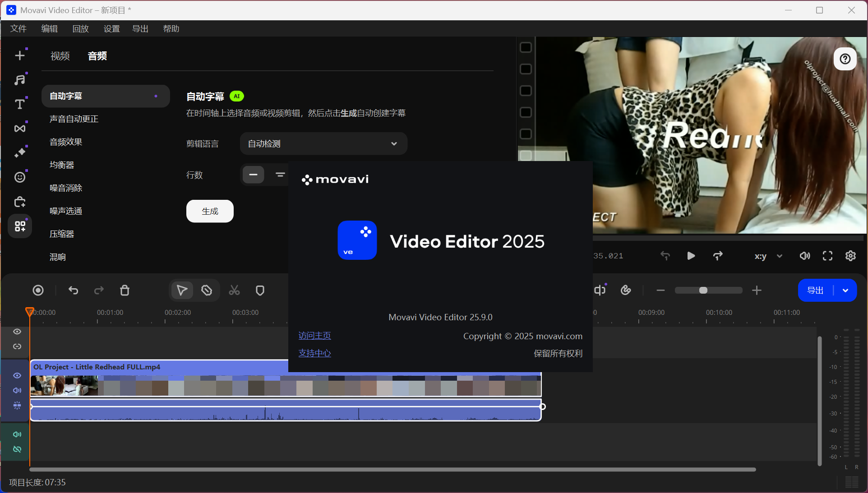Select the pointer selection tool
Screen dimensions: 868x493
click(182, 290)
